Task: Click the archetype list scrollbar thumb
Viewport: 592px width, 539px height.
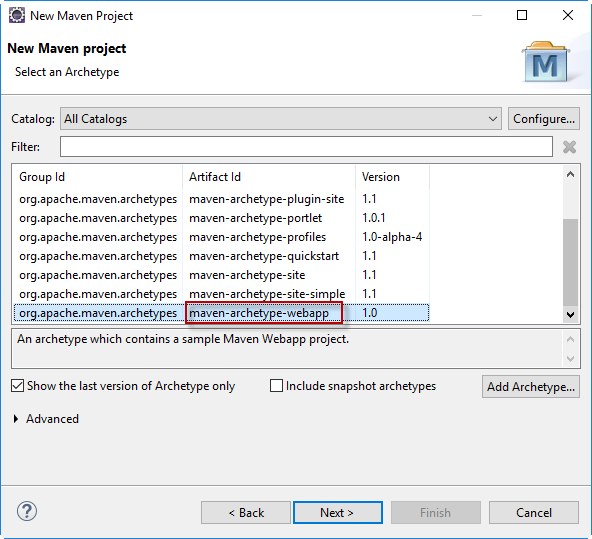Action: coord(570,262)
